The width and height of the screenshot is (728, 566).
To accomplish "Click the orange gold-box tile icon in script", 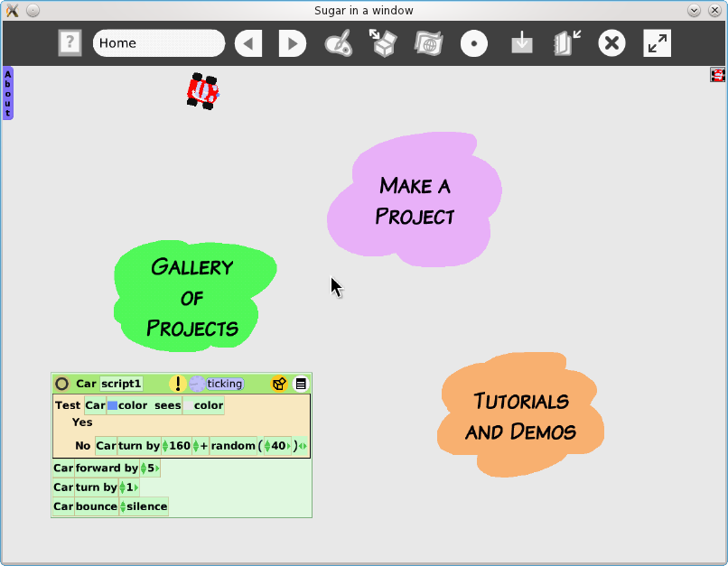I will coord(279,384).
